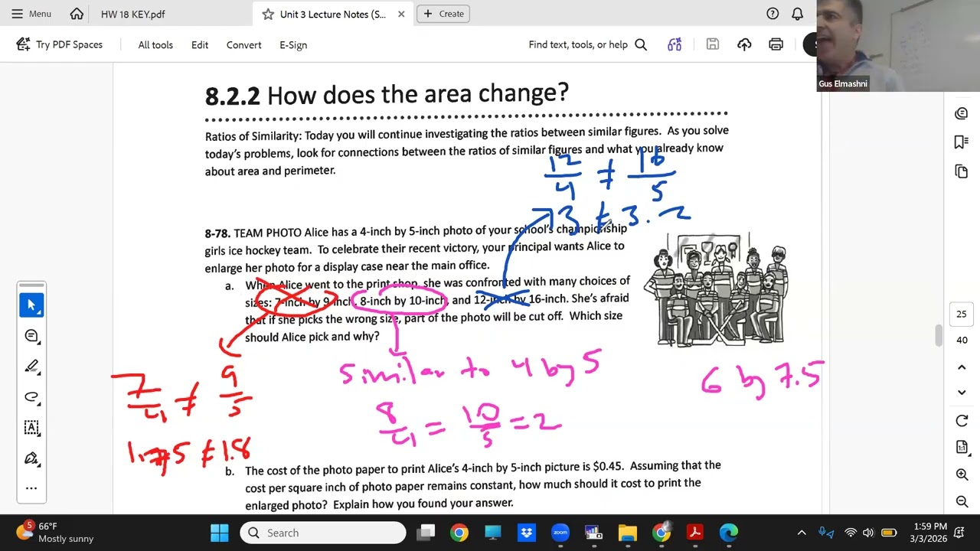Image resolution: width=980 pixels, height=551 pixels.
Task: Open the Windows Start button
Action: (219, 533)
